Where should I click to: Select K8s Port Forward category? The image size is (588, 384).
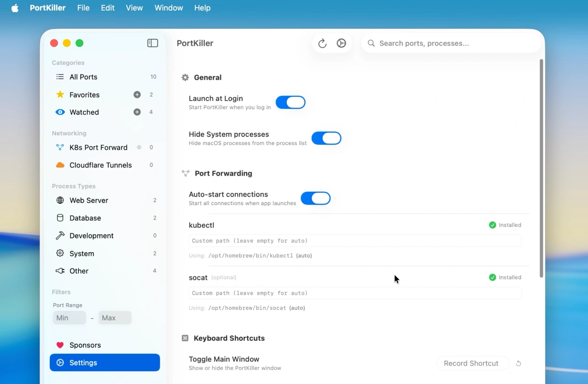(98, 147)
